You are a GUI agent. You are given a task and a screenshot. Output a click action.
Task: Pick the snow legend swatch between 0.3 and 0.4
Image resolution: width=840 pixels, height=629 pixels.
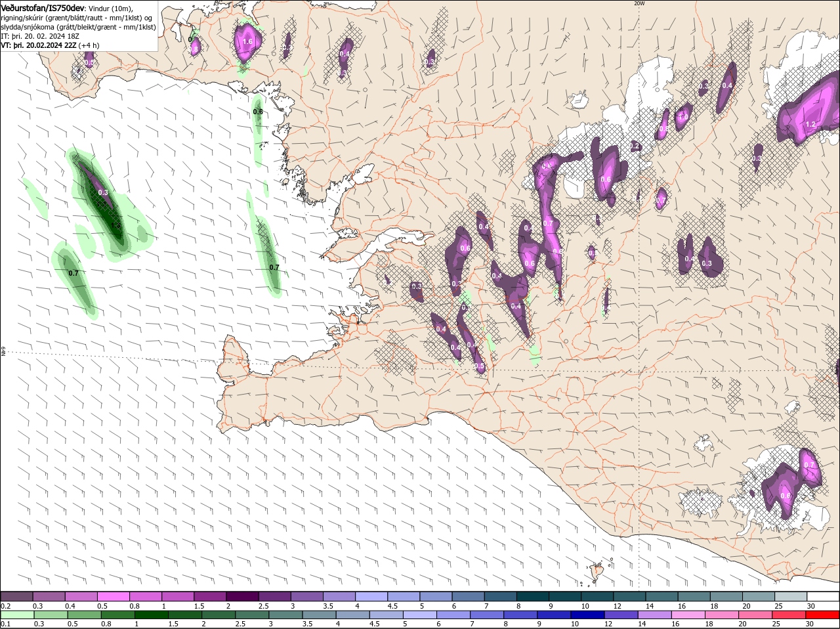49,597
